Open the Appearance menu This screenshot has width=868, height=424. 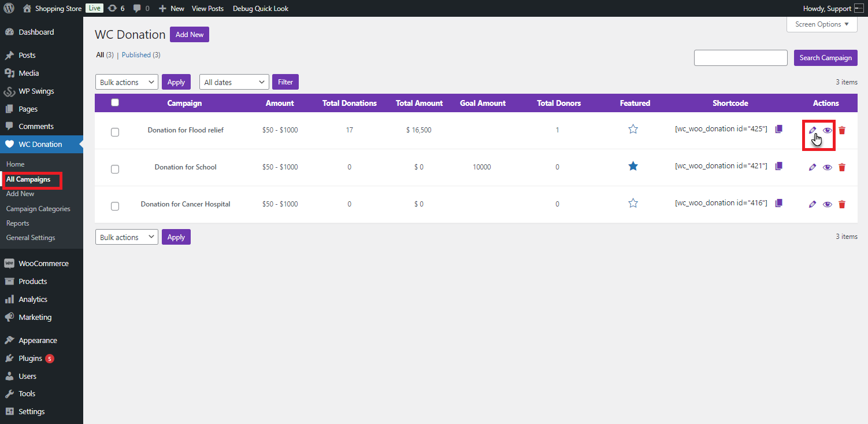42,340
